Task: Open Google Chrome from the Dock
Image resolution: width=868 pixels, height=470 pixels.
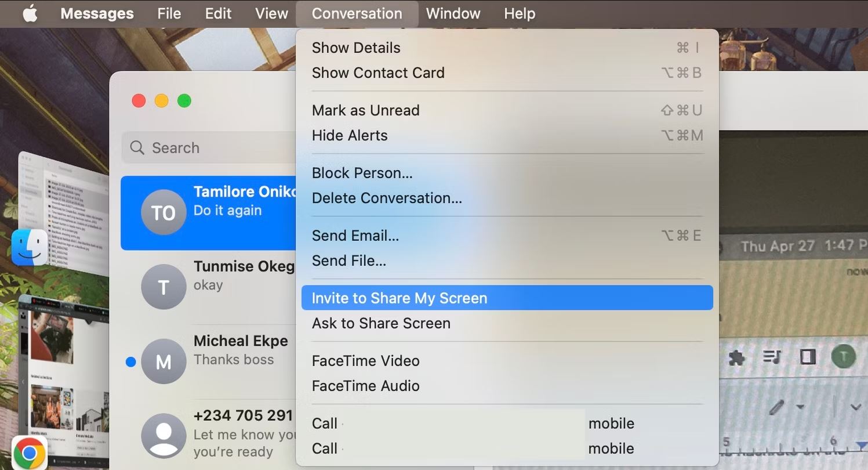Action: point(29,453)
